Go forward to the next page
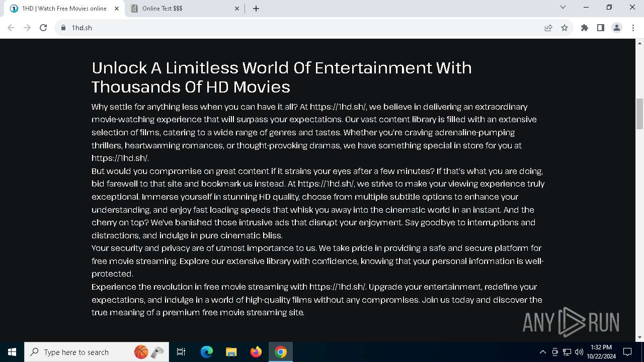 pyautogui.click(x=27, y=28)
